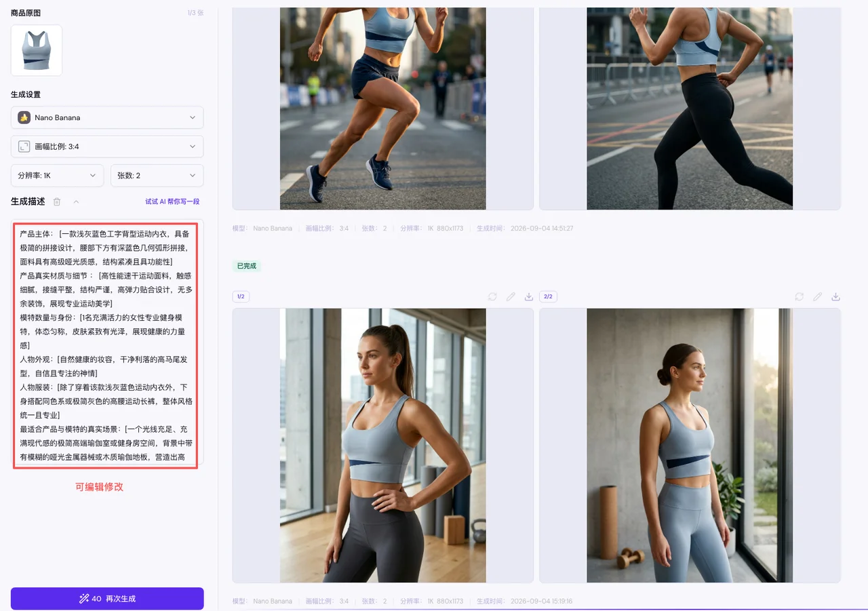Viewport: 868px width, 611px height.
Task: Open the running woman in black leggings image
Action: point(690,109)
